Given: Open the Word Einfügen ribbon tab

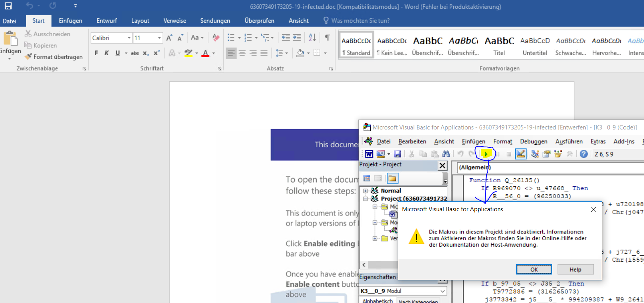Looking at the screenshot, I should pyautogui.click(x=70, y=21).
